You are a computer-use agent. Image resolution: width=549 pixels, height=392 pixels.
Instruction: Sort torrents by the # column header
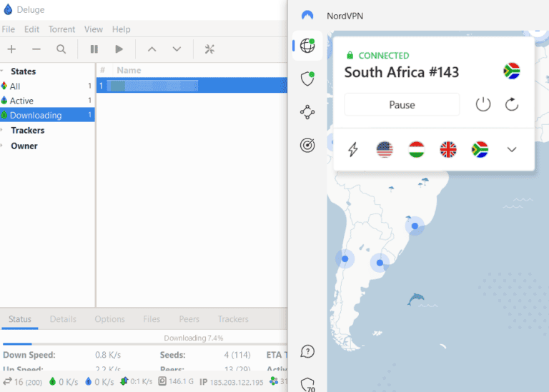point(103,70)
